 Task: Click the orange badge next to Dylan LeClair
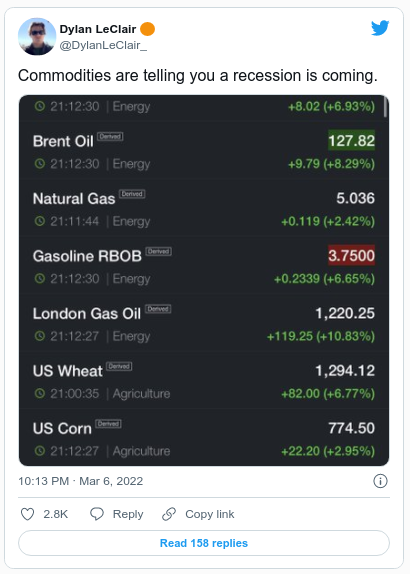148,29
